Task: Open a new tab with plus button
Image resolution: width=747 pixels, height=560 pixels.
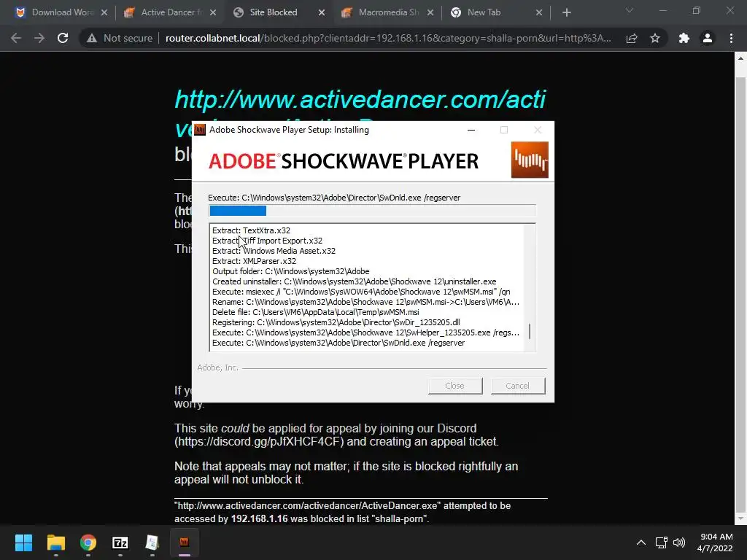Action: (x=566, y=12)
